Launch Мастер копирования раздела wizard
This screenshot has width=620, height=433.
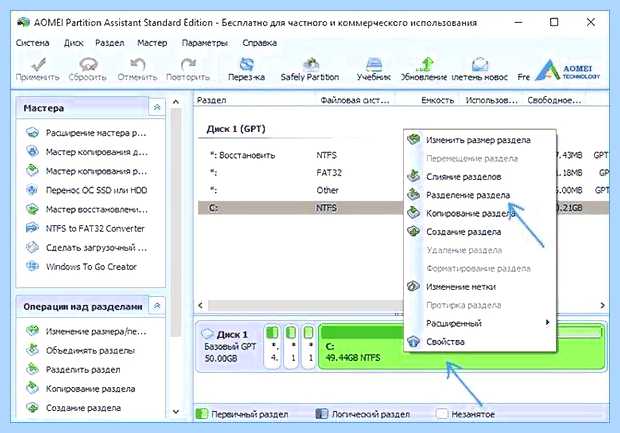96,171
